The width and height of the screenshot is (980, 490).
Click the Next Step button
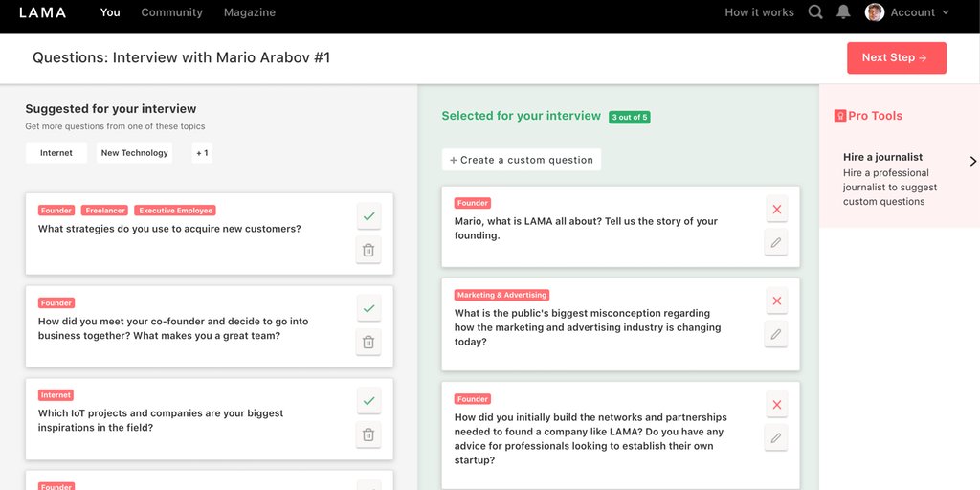[896, 57]
